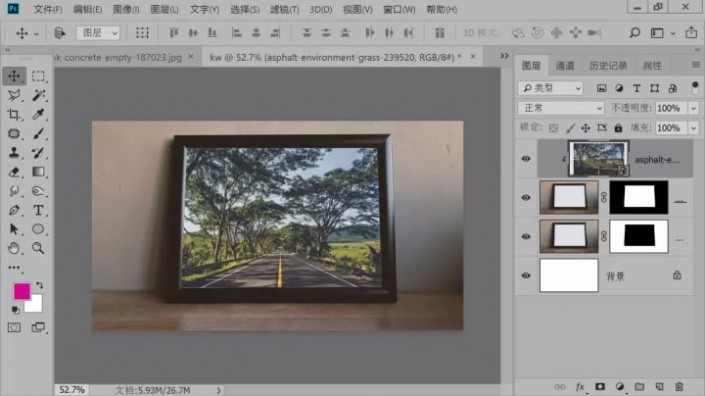
Task: Open the foreground magenta color swatch
Action: 22,291
